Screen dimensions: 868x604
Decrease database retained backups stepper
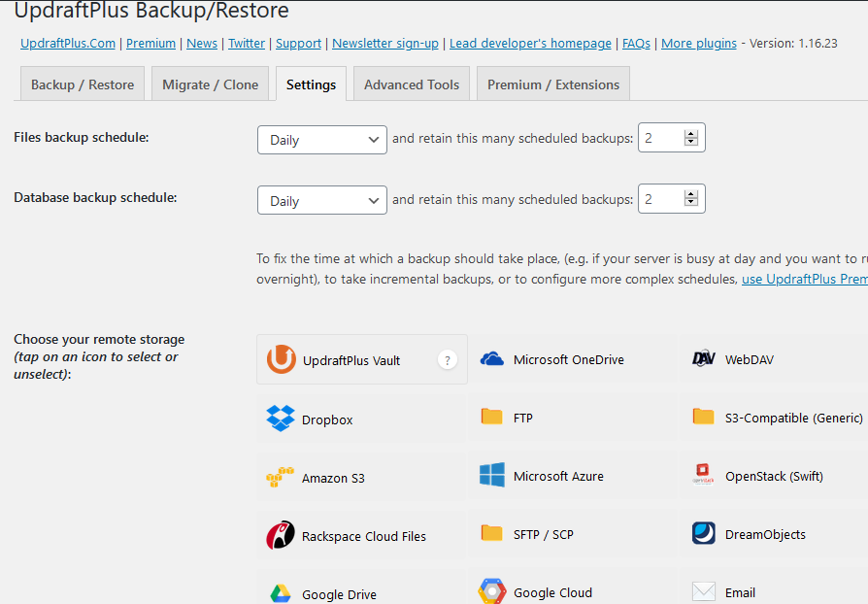click(x=691, y=202)
